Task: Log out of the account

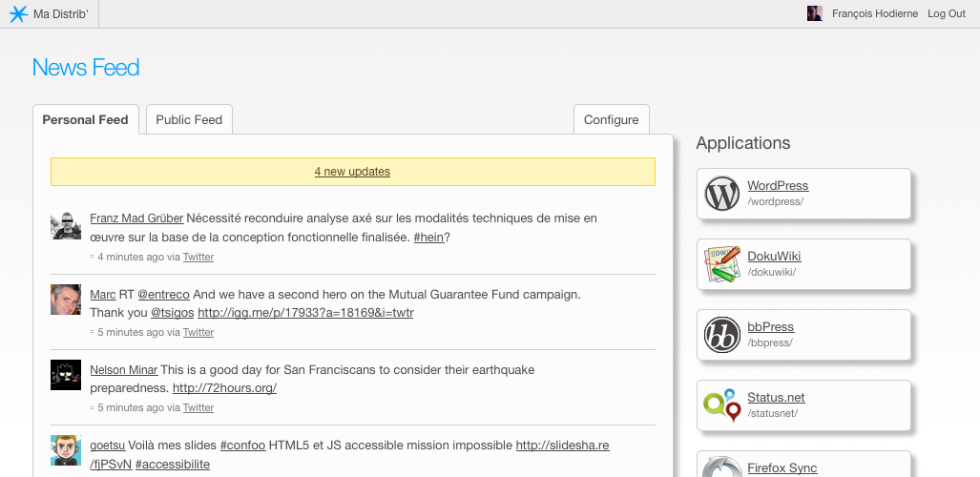Action: [947, 13]
